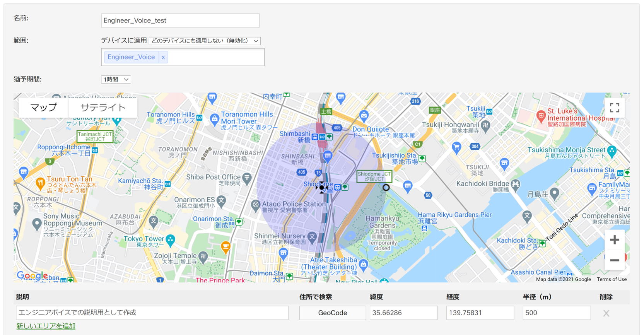Click the Tokyo Tower map pin
644x335 pixels.
point(171,241)
